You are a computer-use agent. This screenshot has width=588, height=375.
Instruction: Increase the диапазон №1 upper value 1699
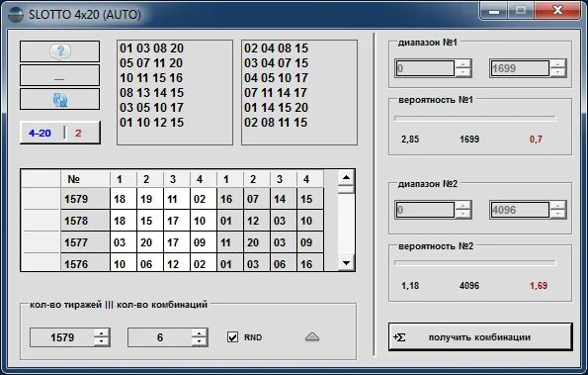point(558,64)
